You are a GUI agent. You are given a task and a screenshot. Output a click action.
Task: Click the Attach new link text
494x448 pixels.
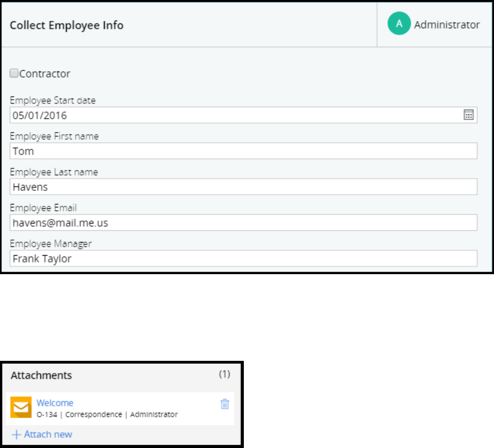[48, 434]
